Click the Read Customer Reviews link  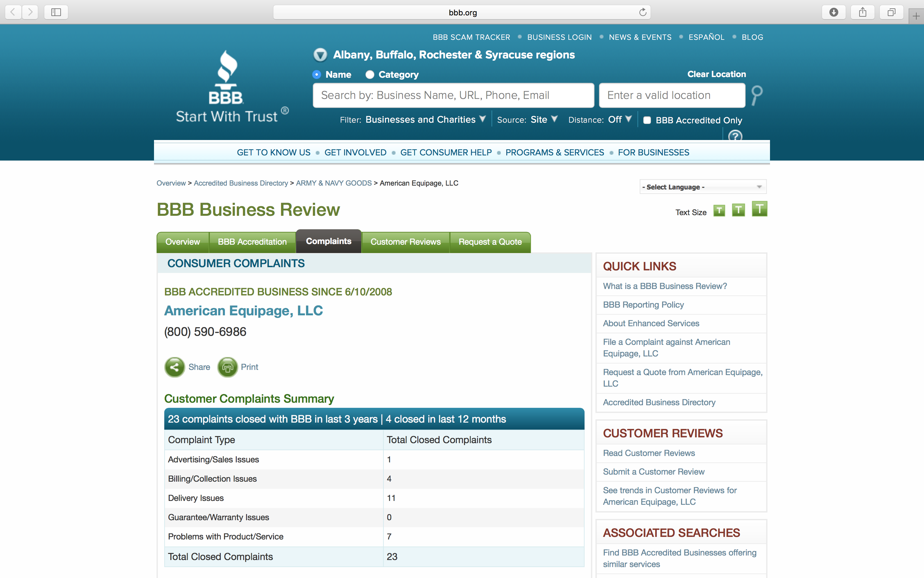pos(649,453)
